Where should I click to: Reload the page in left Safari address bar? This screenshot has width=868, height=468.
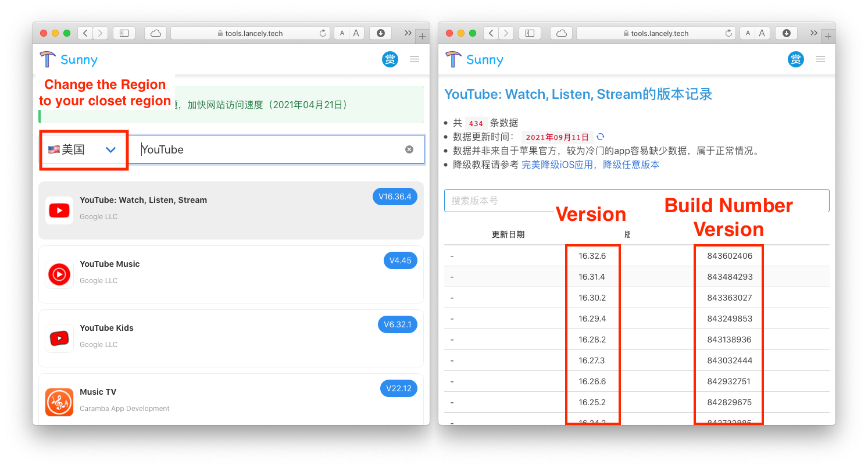[323, 34]
